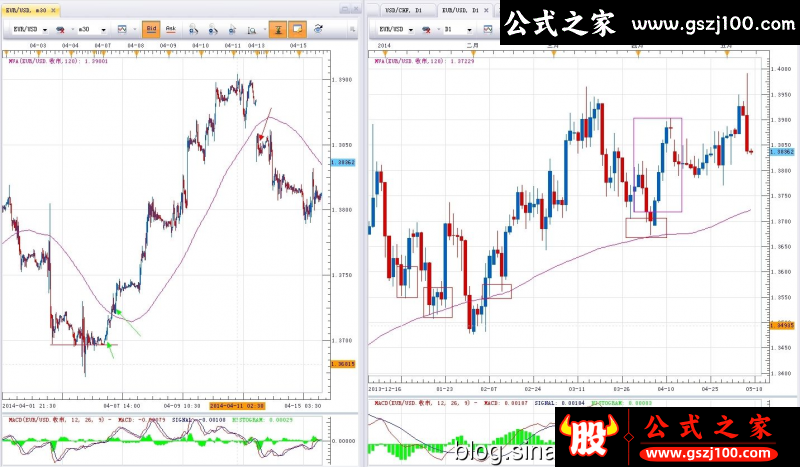The image size is (800, 467).
Task: Toggle the orange chart label window button
Action: [297, 29]
